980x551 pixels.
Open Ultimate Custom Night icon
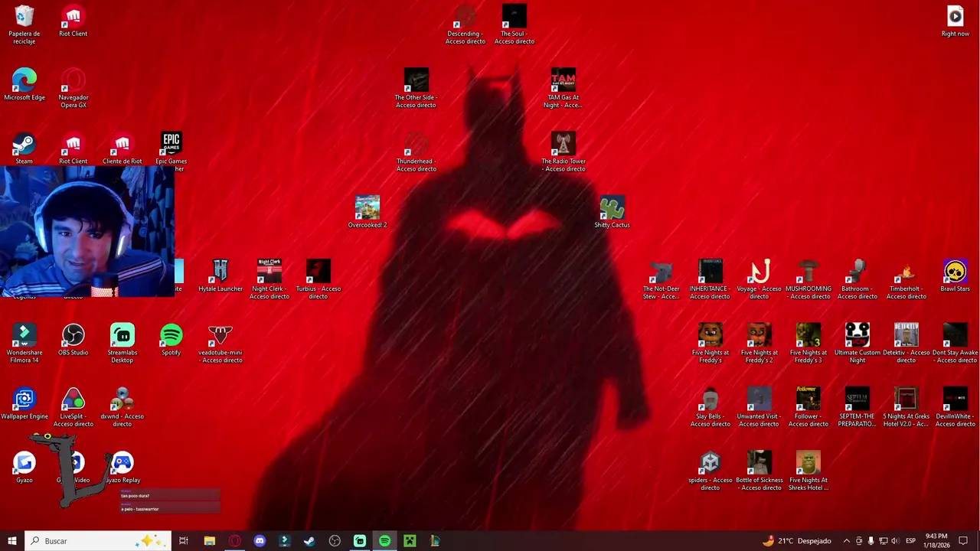[x=857, y=344]
